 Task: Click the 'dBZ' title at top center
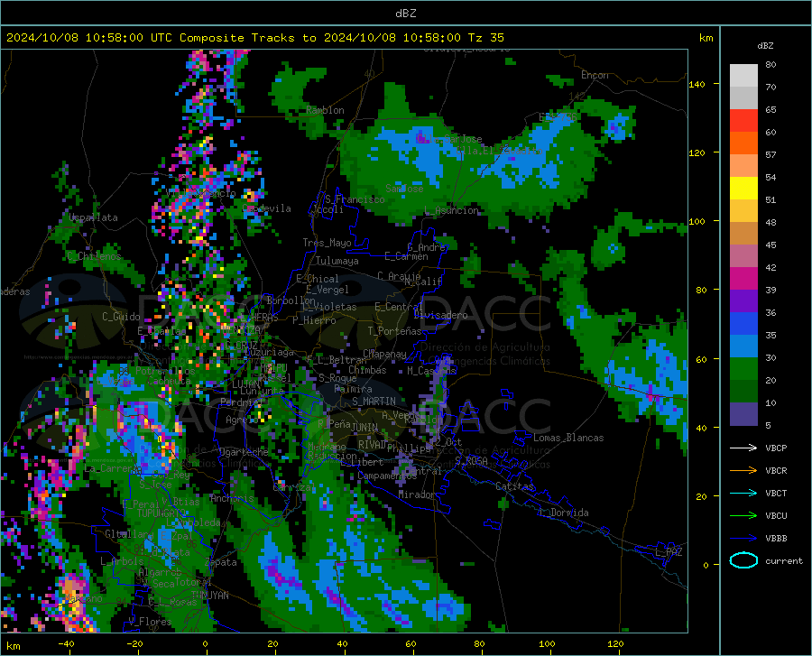click(405, 14)
